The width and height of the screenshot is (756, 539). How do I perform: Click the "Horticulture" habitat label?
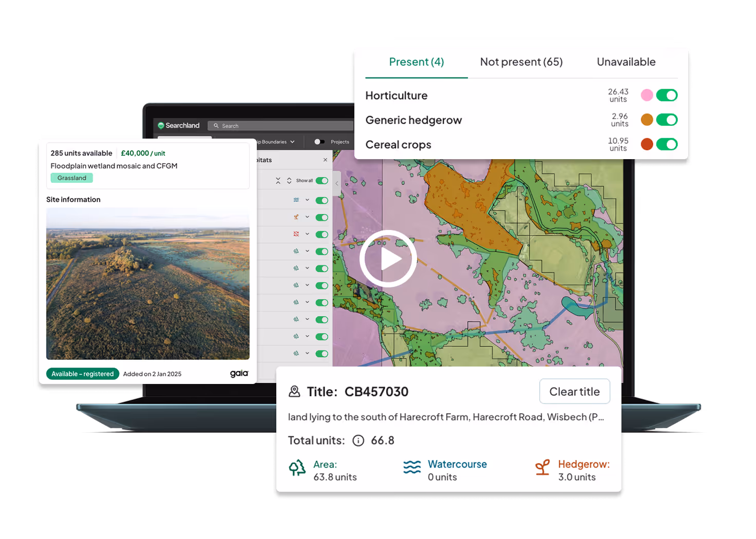coord(396,95)
